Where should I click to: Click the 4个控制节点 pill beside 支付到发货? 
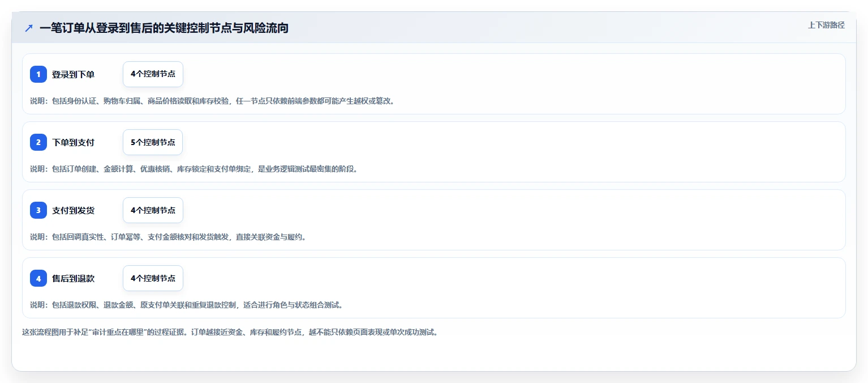click(153, 210)
